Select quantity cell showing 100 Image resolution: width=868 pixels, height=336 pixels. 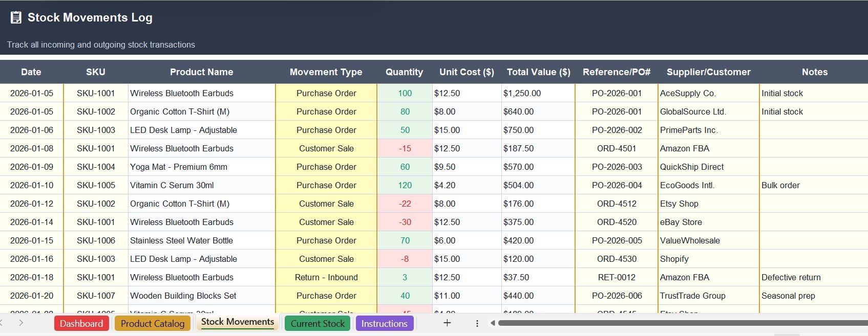point(405,93)
